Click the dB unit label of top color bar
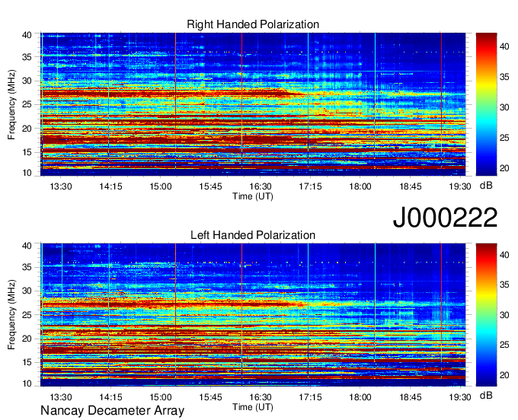This screenshot has height=420, width=518. tap(486, 186)
